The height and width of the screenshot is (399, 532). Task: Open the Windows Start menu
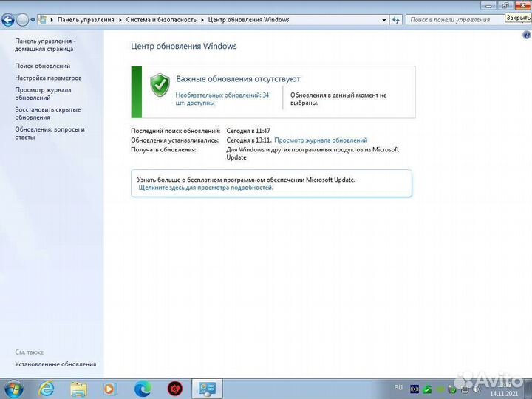(x=14, y=388)
